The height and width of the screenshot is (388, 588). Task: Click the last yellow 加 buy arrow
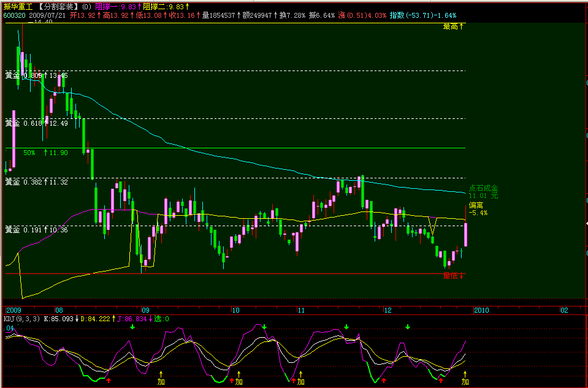point(465,379)
